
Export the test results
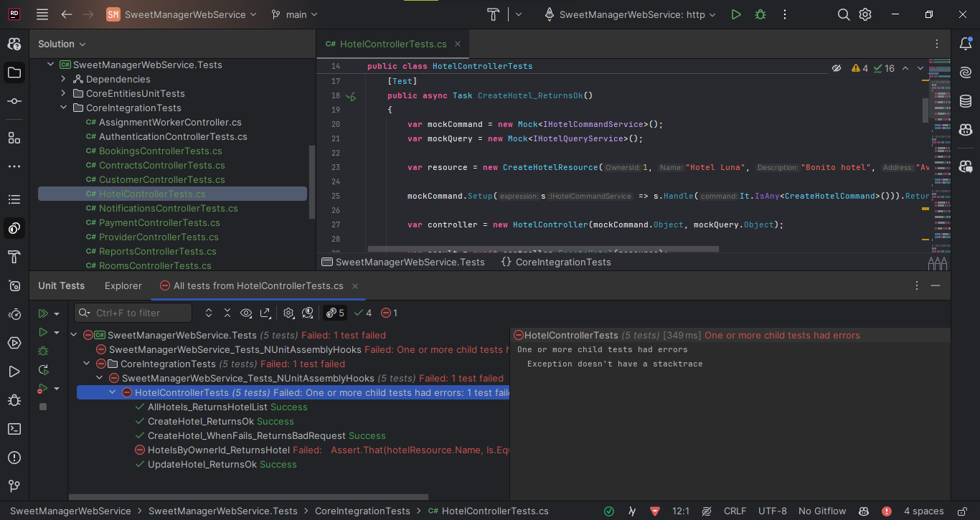point(265,313)
